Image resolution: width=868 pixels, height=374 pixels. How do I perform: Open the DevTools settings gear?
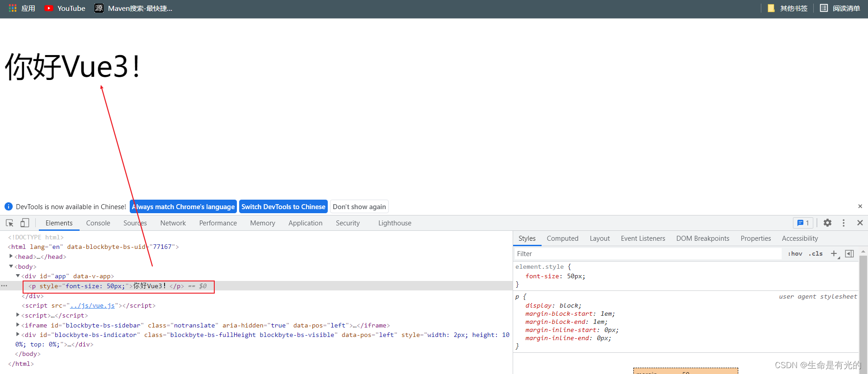827,223
